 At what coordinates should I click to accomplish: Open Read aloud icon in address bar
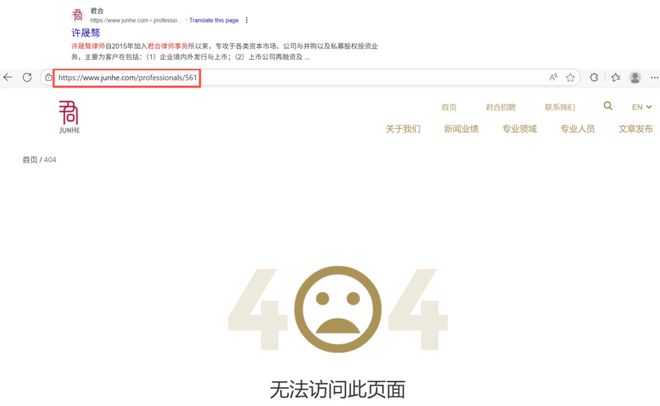tap(553, 77)
